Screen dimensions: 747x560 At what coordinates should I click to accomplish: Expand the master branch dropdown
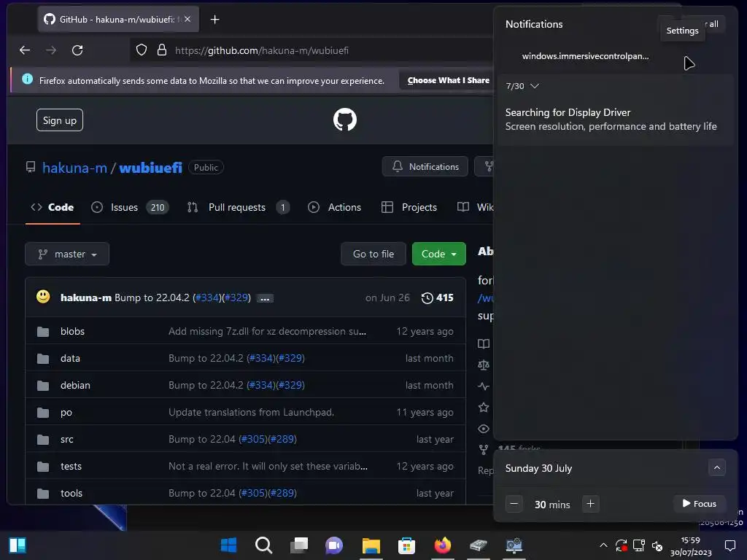point(67,254)
